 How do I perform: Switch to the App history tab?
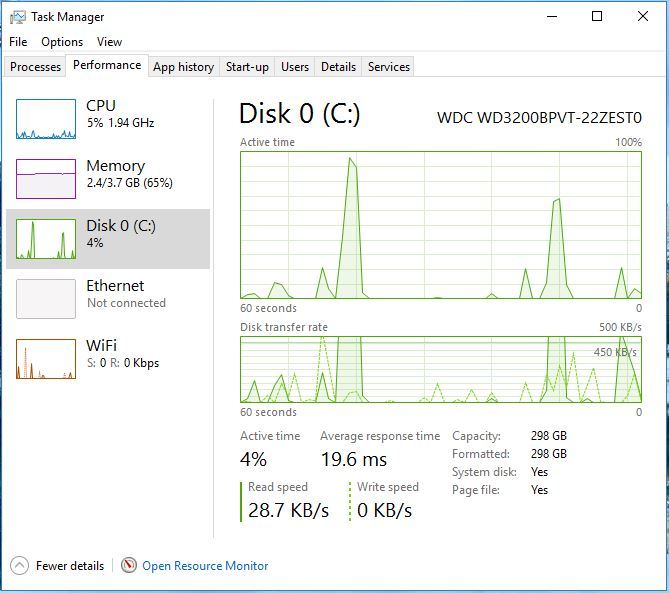(183, 67)
